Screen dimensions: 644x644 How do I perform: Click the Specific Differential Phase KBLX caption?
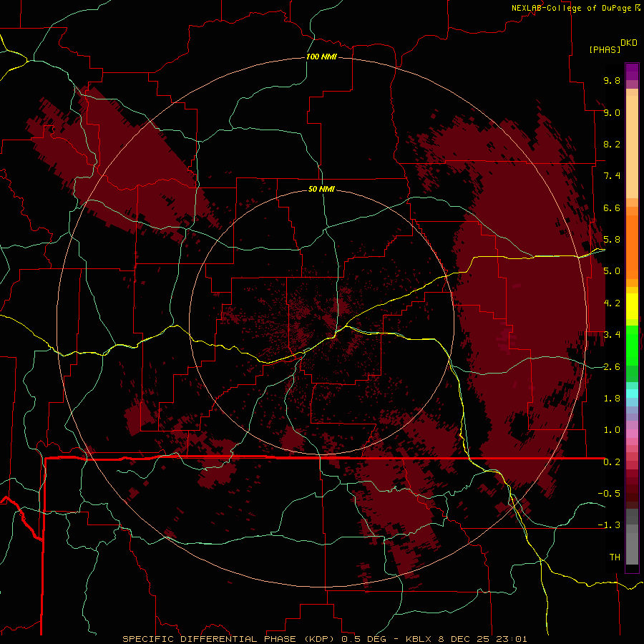(x=324, y=639)
